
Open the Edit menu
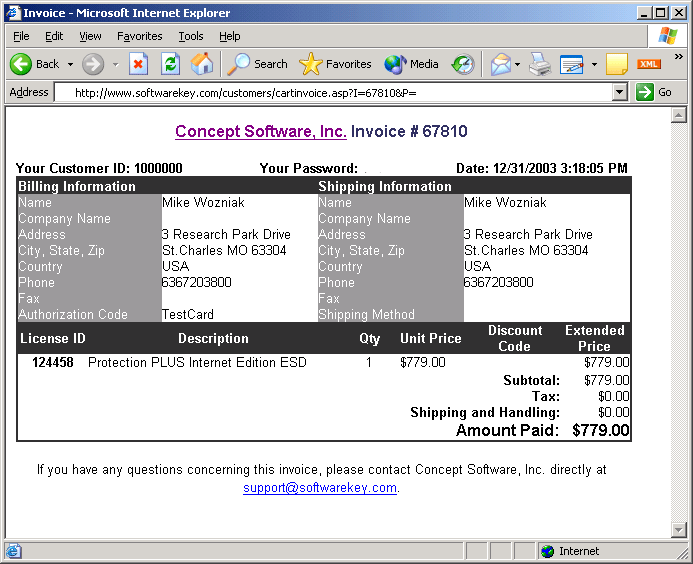(54, 36)
